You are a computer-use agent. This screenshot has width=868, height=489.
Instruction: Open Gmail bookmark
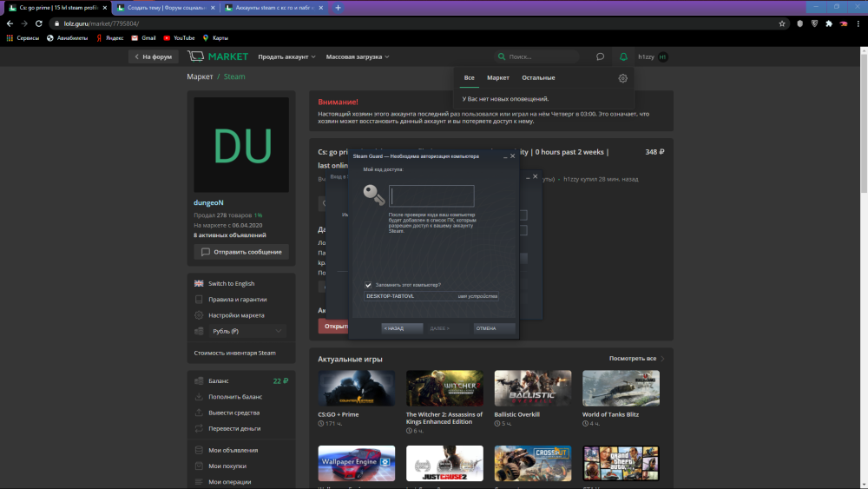pyautogui.click(x=143, y=37)
